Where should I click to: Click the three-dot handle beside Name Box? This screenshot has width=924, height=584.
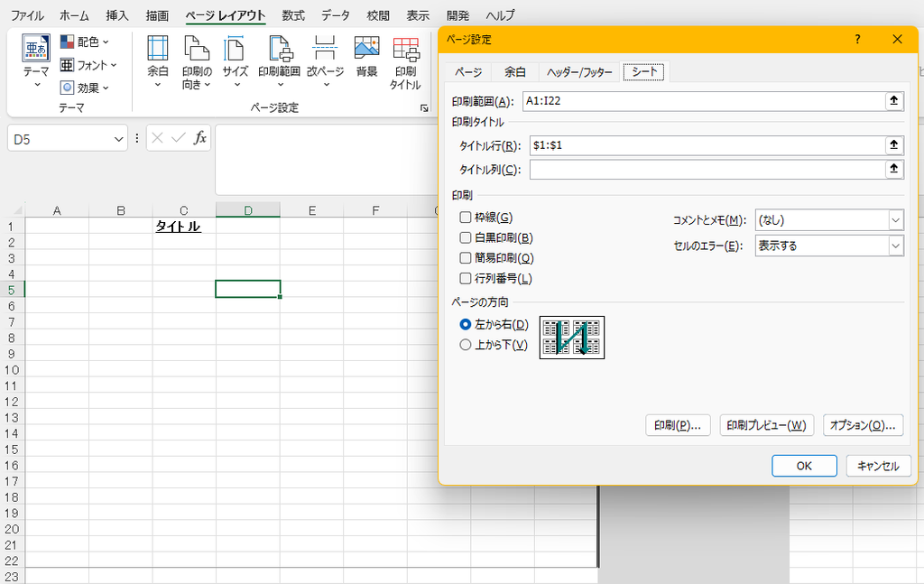tap(137, 138)
